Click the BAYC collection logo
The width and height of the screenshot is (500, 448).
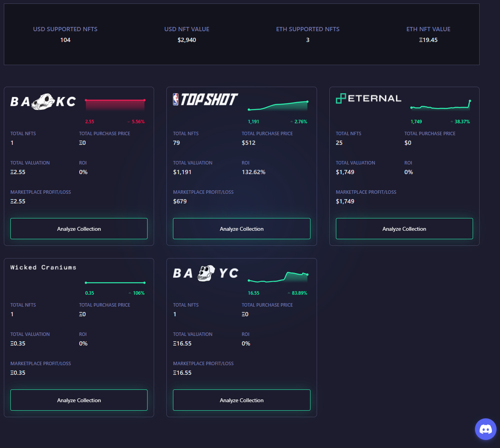click(206, 273)
